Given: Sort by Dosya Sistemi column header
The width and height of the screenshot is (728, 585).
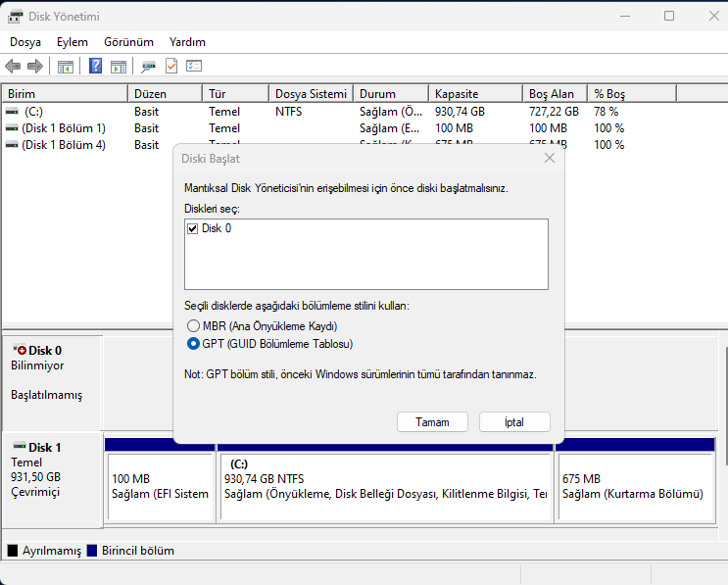Looking at the screenshot, I should pyautogui.click(x=311, y=94).
